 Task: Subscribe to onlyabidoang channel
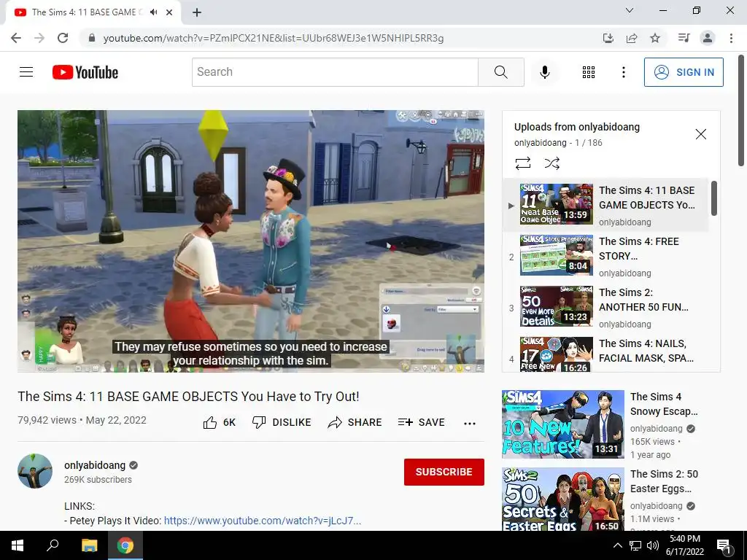[x=444, y=472]
